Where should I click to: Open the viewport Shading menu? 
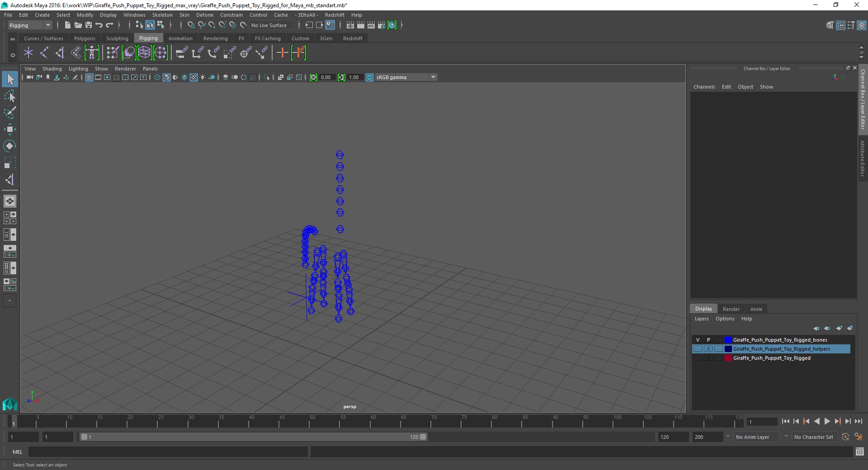coord(52,69)
